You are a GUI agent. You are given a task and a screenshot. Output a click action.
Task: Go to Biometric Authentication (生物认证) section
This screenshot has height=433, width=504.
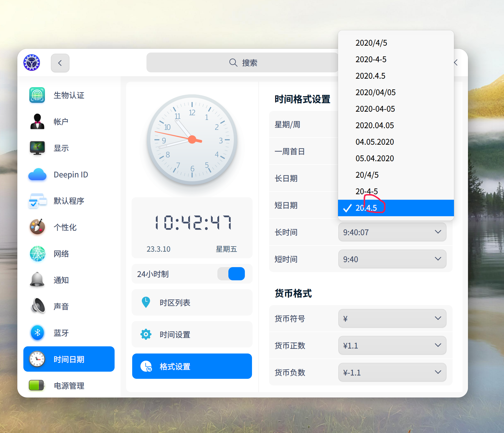click(69, 95)
